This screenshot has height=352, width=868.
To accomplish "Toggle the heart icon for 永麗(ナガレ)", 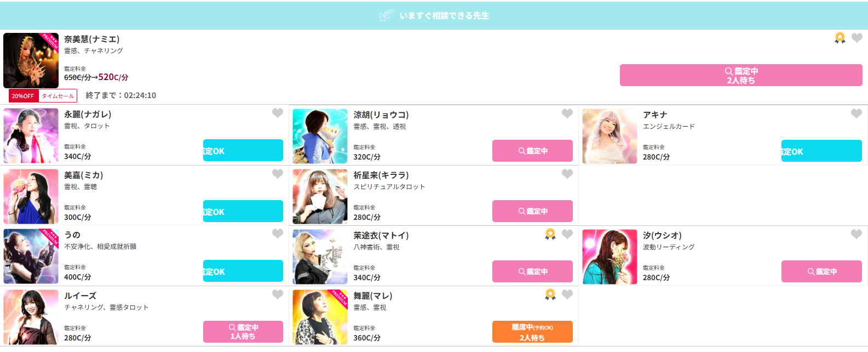I will tap(278, 113).
